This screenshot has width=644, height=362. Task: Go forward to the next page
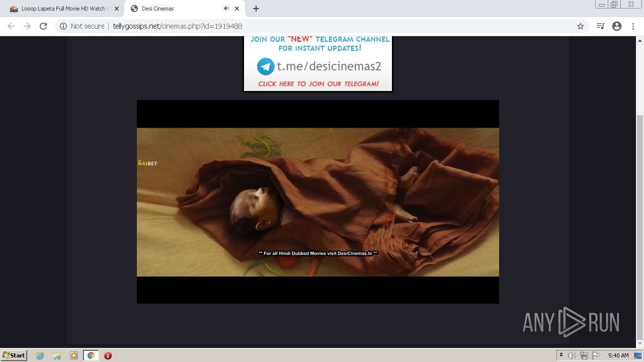(27, 26)
